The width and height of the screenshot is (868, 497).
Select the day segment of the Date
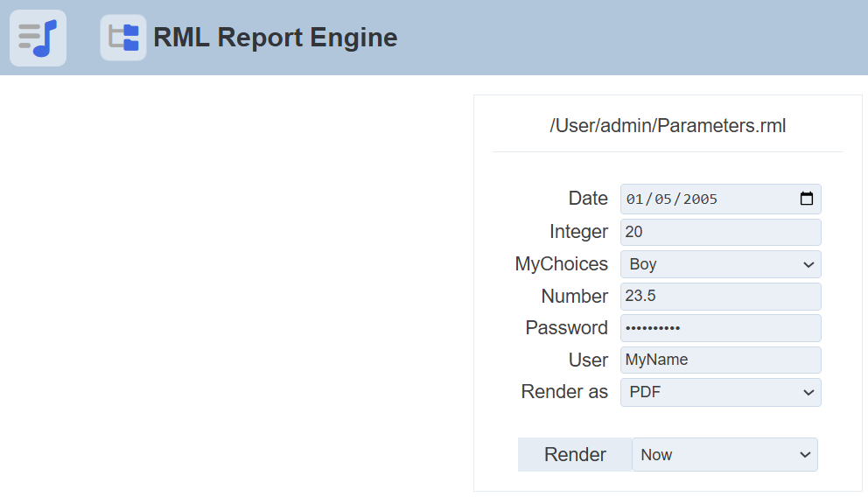663,199
